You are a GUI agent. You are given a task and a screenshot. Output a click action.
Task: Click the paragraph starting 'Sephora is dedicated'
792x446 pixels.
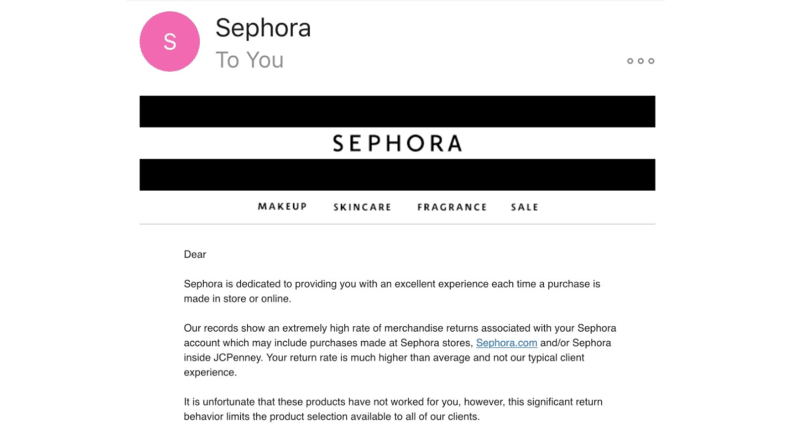click(392, 291)
